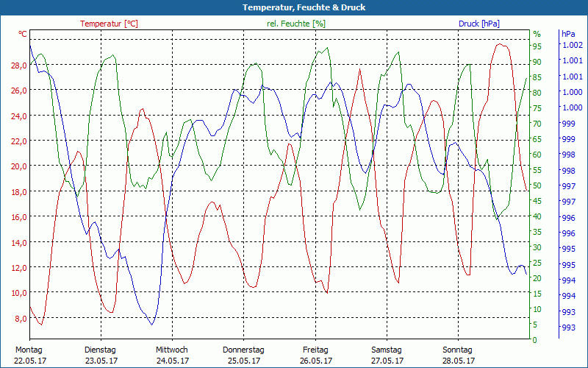The height and width of the screenshot is (368, 588).
Task: Click the 995 pressure axis tick
Action: click(568, 265)
